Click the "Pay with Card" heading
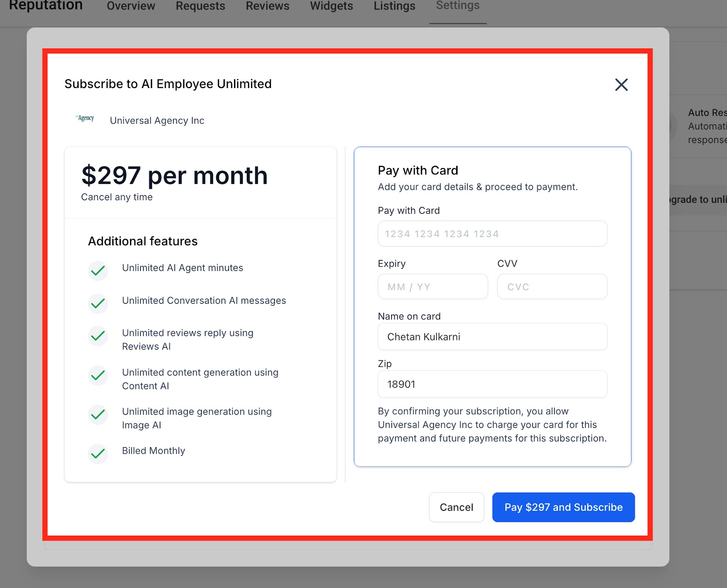This screenshot has width=727, height=588. [x=418, y=170]
